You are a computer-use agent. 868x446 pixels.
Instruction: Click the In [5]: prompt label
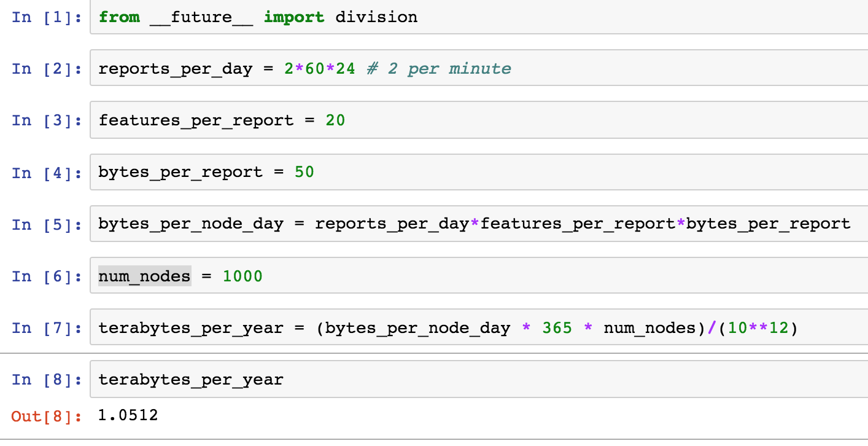tap(47, 224)
